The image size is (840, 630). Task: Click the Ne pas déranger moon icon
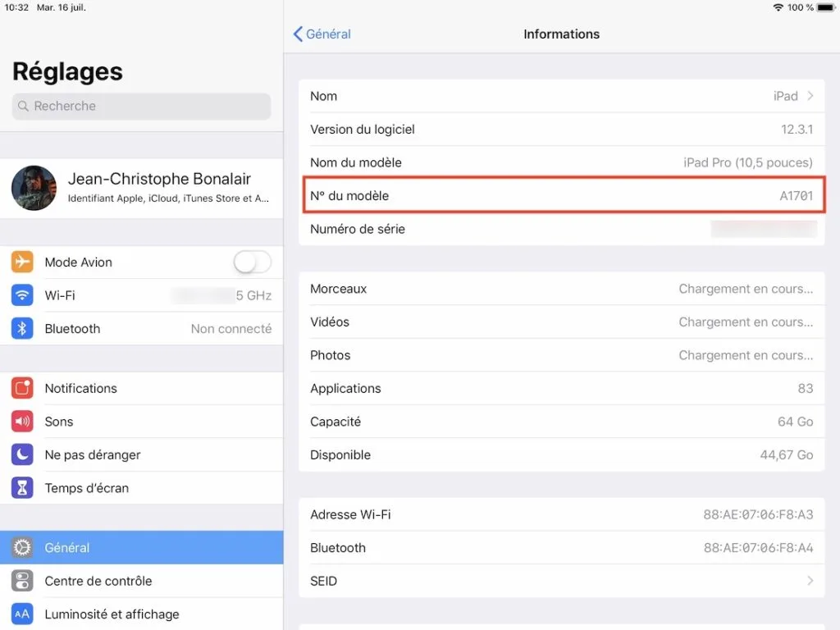point(21,454)
